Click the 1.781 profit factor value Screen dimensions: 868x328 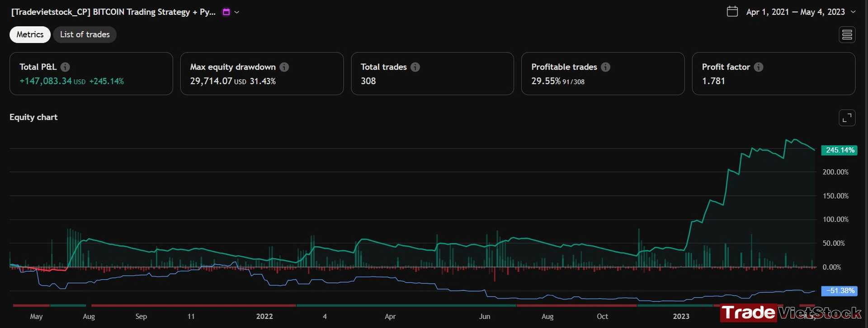pos(713,81)
